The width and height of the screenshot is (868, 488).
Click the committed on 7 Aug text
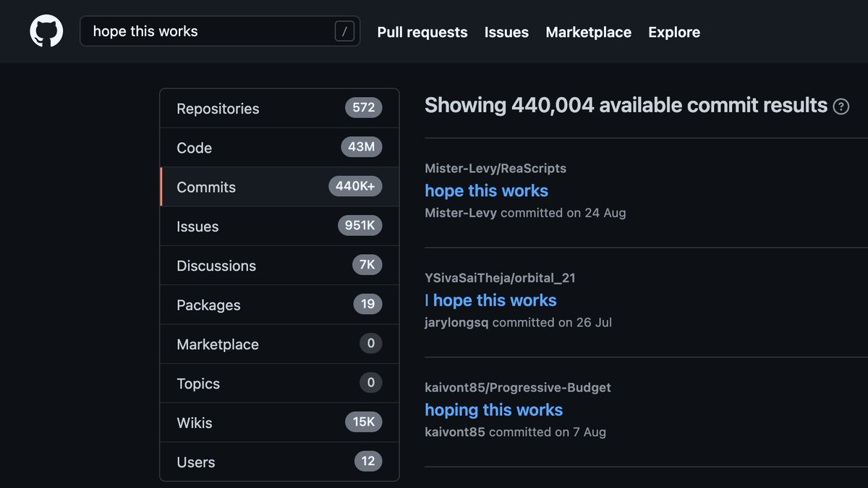coord(548,432)
